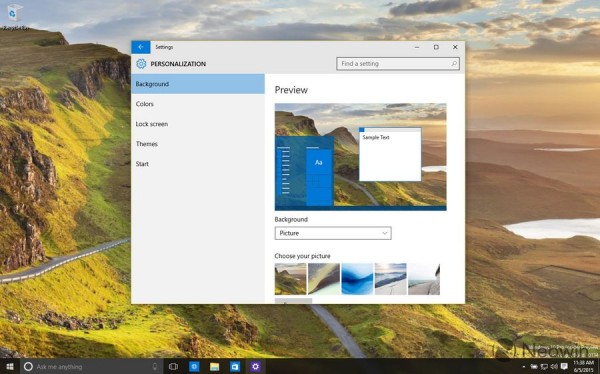Click the volume speaker tray icon

(554, 367)
